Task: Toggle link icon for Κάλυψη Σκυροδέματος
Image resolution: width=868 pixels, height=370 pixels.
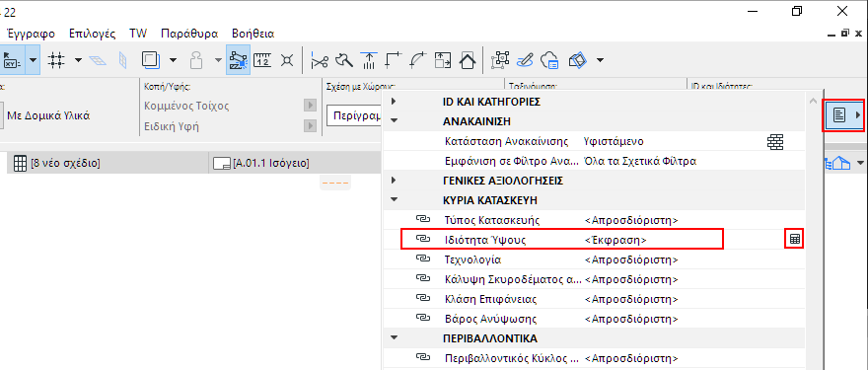Action: [x=423, y=279]
